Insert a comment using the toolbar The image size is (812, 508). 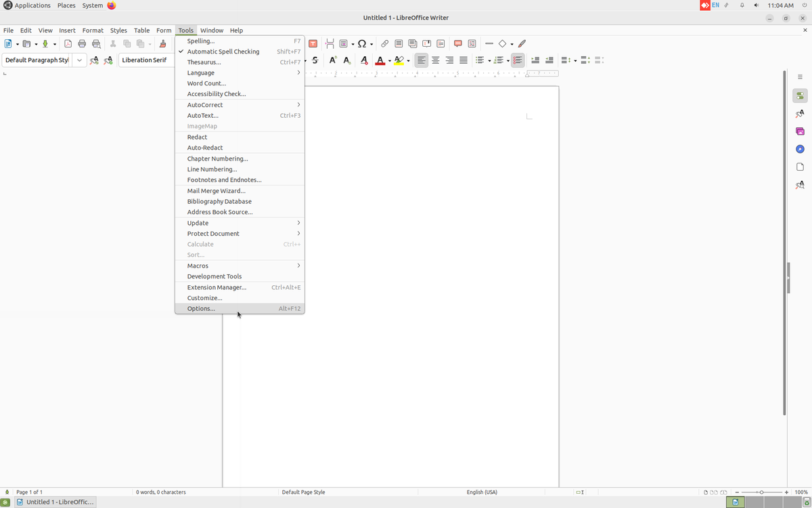[457, 43]
